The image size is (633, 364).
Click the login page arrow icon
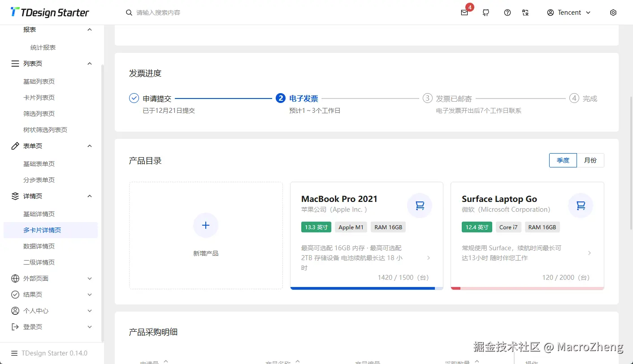15,327
